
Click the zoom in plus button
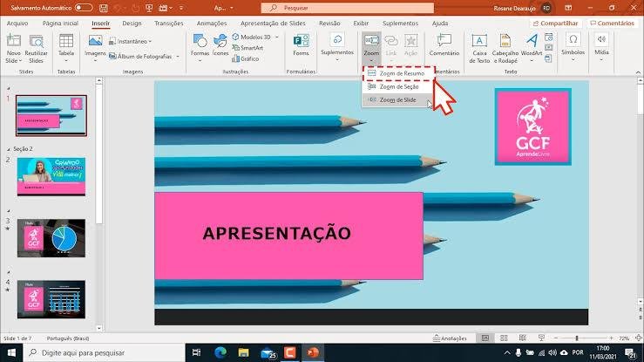[x=611, y=338]
